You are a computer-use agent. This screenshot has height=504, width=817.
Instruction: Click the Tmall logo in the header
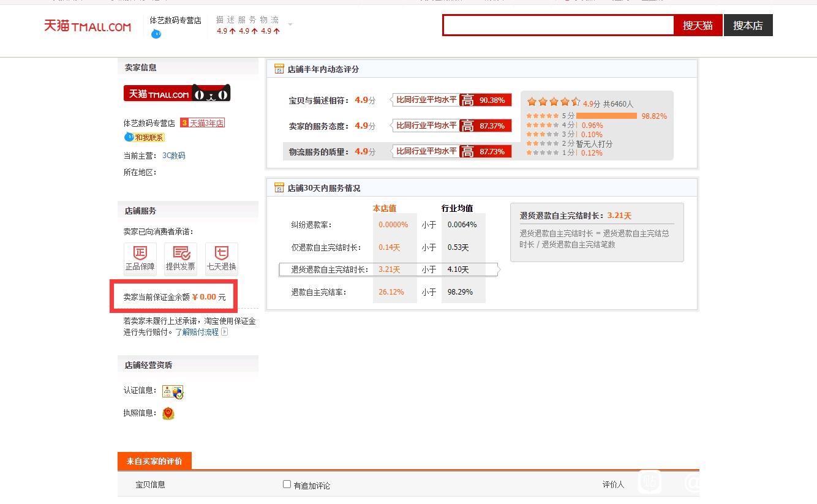click(x=87, y=26)
